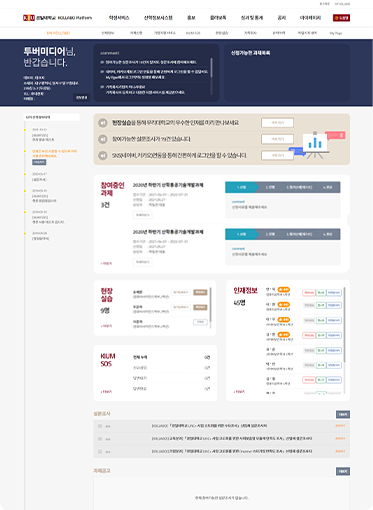Click blue button in first 인재정보 row
The height and width of the screenshot is (510, 373).
coord(334,293)
